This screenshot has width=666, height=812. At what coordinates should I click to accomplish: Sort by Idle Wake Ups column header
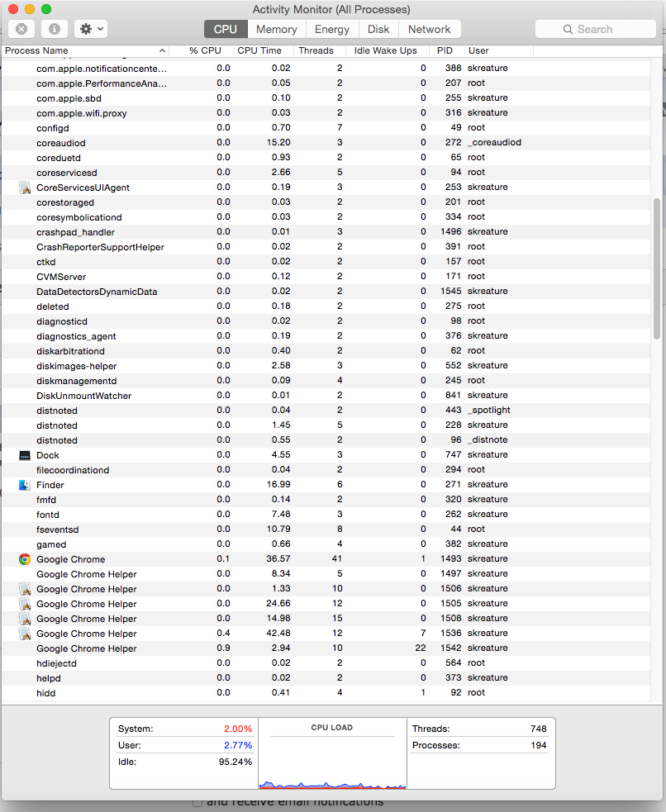click(x=385, y=50)
